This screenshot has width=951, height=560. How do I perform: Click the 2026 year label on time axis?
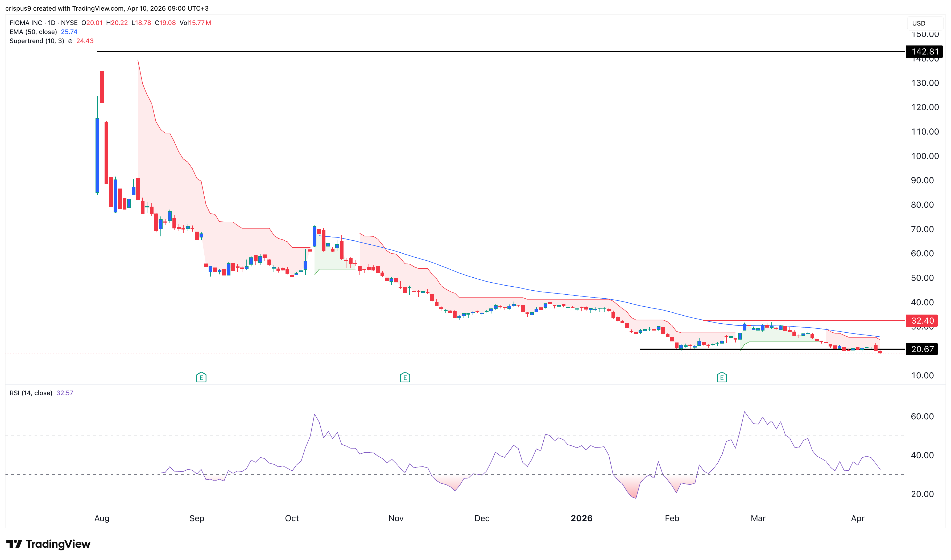click(581, 518)
